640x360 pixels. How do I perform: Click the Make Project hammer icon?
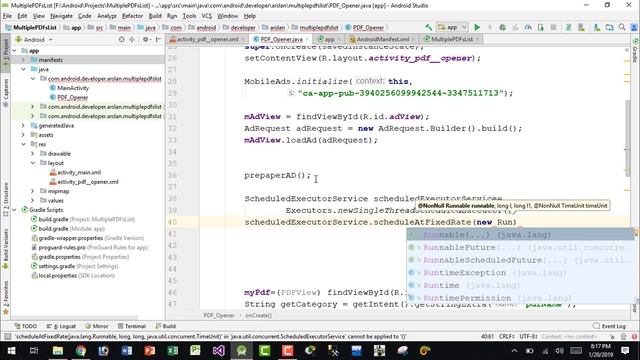[x=428, y=27]
